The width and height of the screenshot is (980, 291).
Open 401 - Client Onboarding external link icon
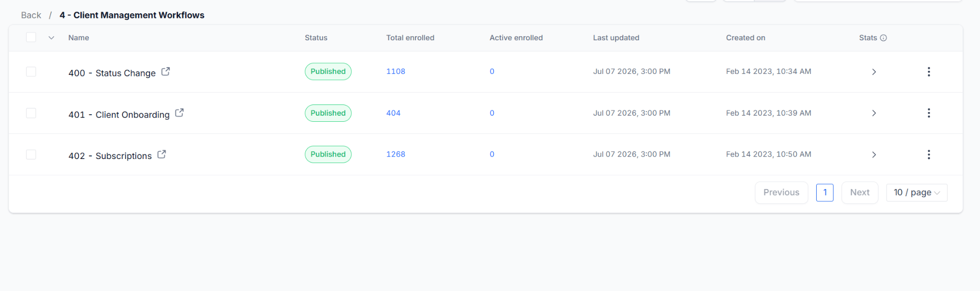coord(179,113)
